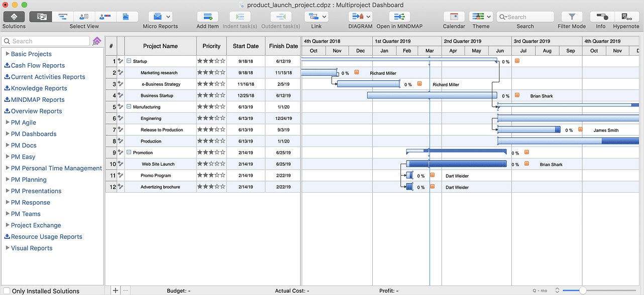Open the Theme dropdown arrow
This screenshot has height=295, width=644.
pos(488,16)
